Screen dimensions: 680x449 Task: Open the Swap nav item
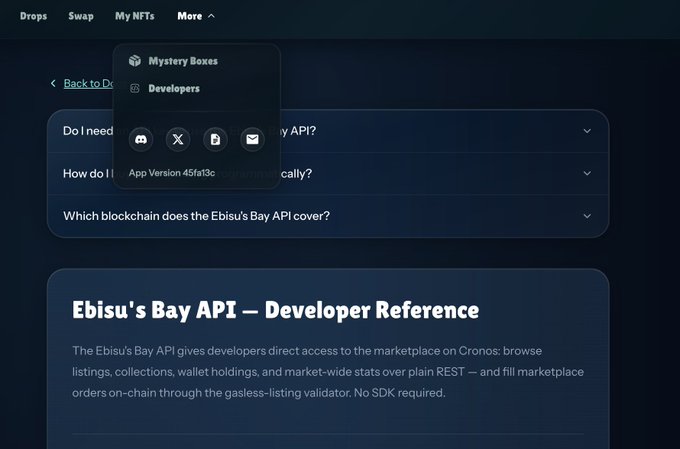tap(81, 16)
